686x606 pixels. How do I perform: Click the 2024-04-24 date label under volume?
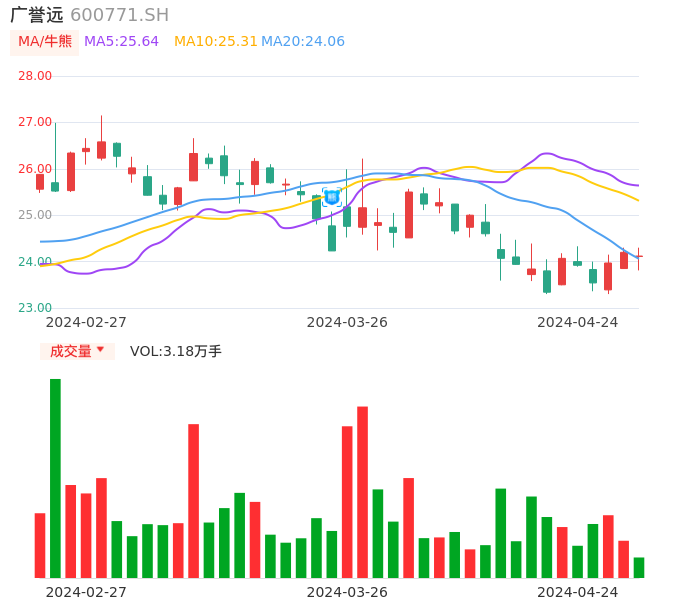(577, 592)
